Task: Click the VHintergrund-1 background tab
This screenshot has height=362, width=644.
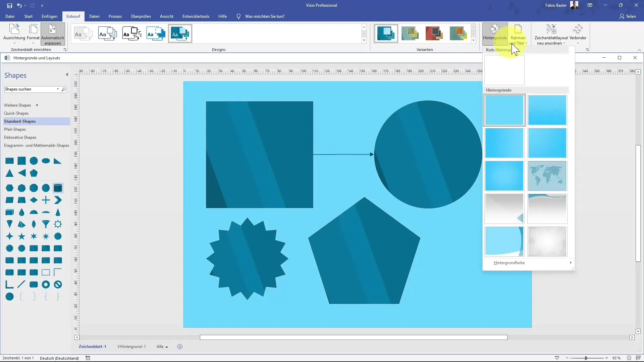Action: 131,347
